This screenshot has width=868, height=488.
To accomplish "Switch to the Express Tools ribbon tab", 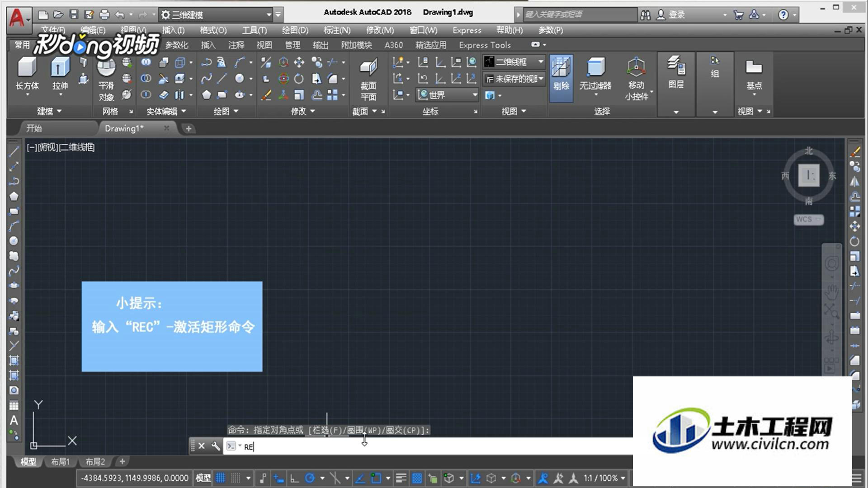I will pyautogui.click(x=485, y=45).
